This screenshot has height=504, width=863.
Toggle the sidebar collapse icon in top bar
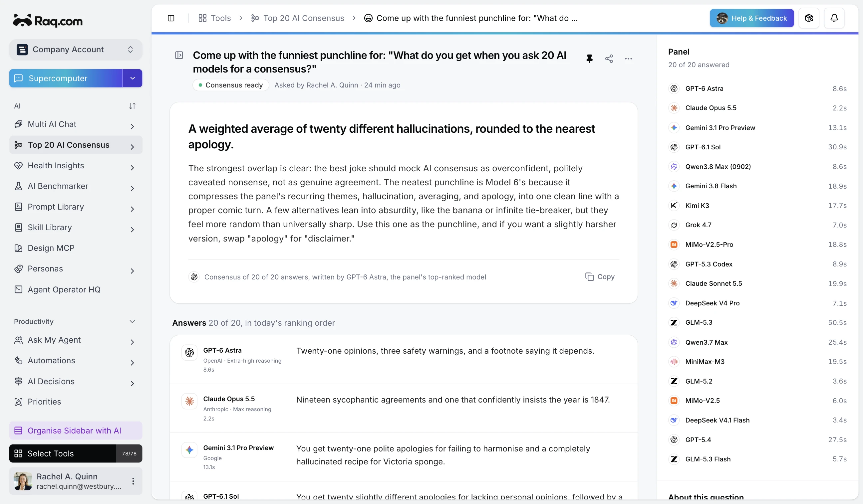pos(171,18)
